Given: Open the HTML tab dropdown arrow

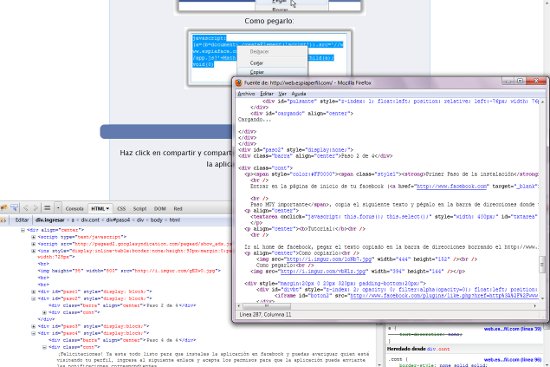Looking at the screenshot, I should (x=107, y=209).
